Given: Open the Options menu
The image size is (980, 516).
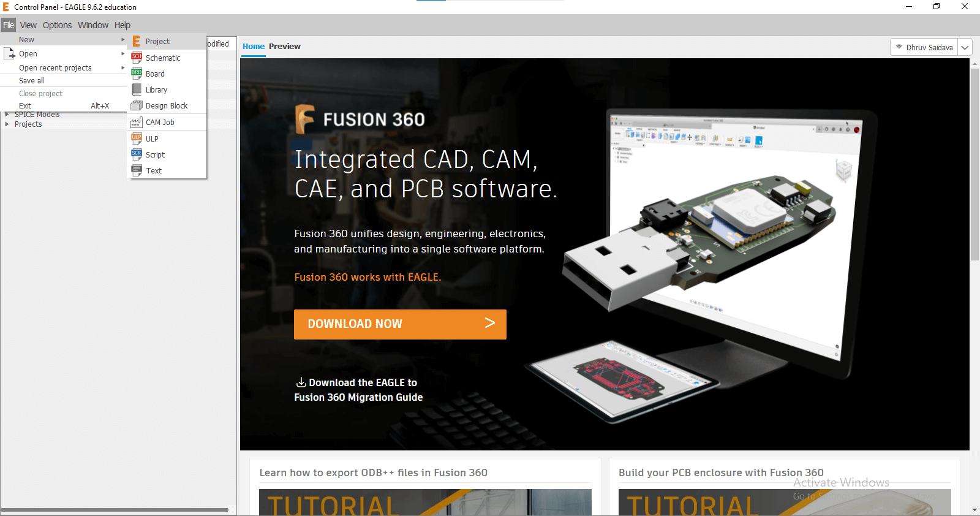Looking at the screenshot, I should 57,25.
